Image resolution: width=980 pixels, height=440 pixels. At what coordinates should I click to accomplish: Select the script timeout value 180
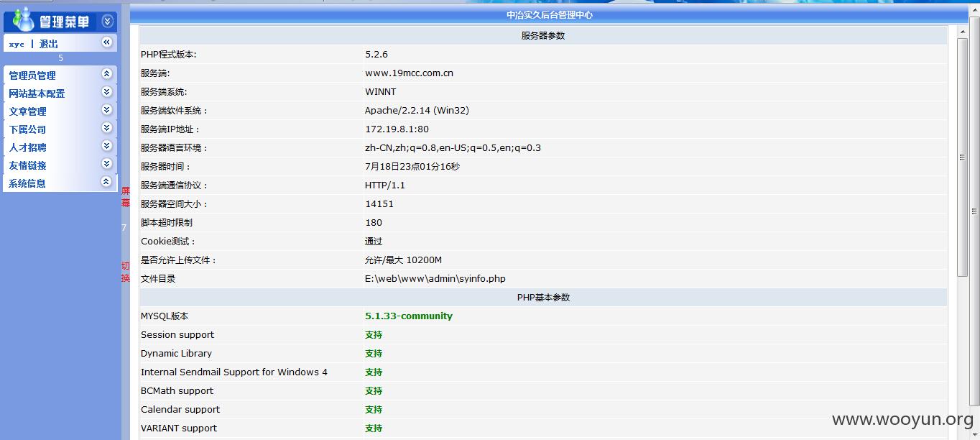(374, 223)
